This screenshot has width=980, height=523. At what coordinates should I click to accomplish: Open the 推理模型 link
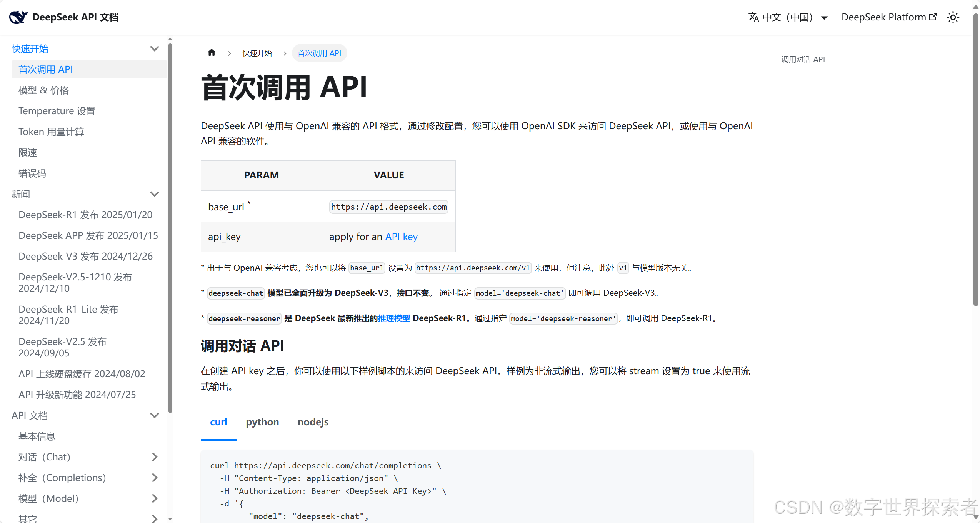tap(393, 318)
